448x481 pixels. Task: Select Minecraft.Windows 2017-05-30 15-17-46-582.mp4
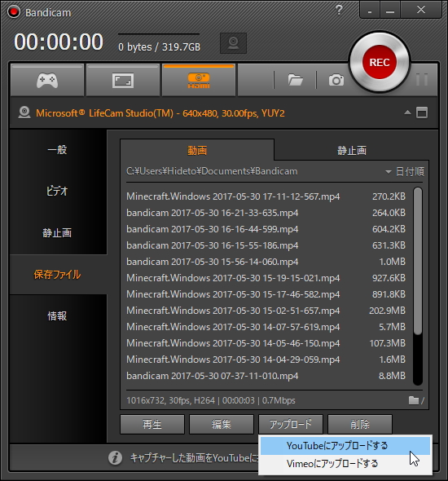tap(266, 294)
